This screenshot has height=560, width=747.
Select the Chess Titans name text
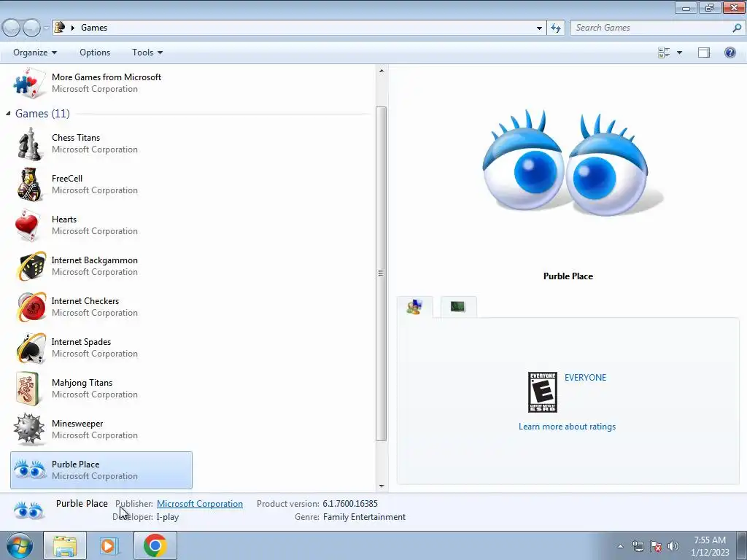[x=76, y=138]
